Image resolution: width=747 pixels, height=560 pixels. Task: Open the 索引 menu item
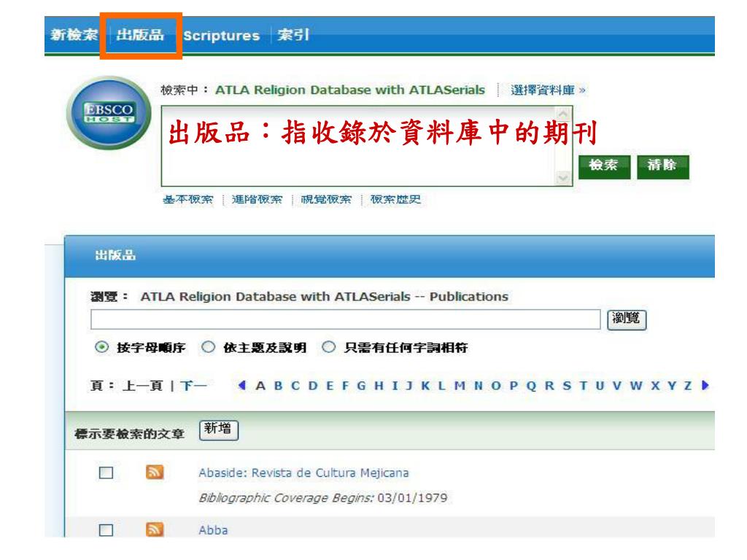click(x=293, y=35)
